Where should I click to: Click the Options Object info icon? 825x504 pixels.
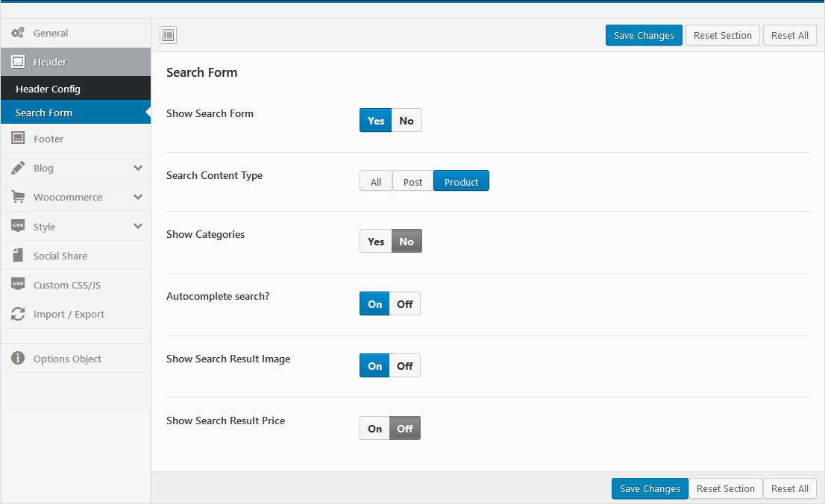pyautogui.click(x=18, y=359)
